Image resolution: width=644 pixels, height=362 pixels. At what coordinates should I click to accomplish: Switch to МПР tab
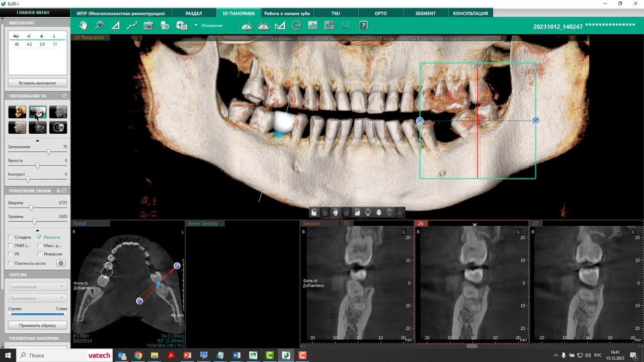click(121, 13)
